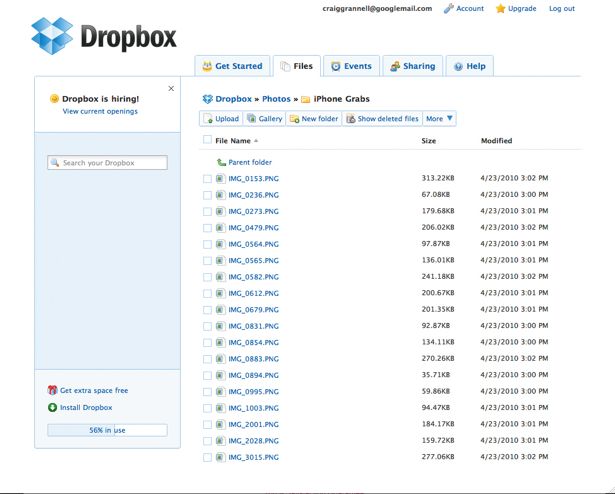Open the Parent folder link
This screenshot has width=615, height=494.
pyautogui.click(x=250, y=162)
